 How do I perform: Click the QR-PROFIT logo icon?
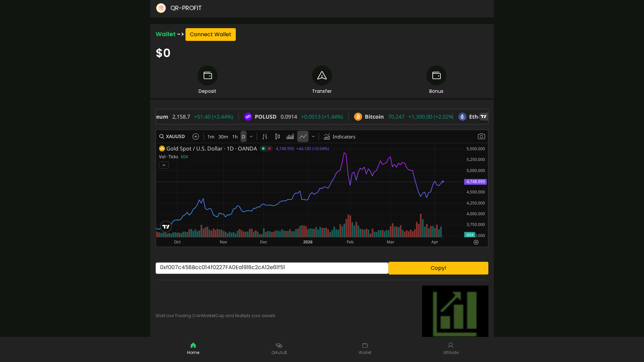[161, 8]
